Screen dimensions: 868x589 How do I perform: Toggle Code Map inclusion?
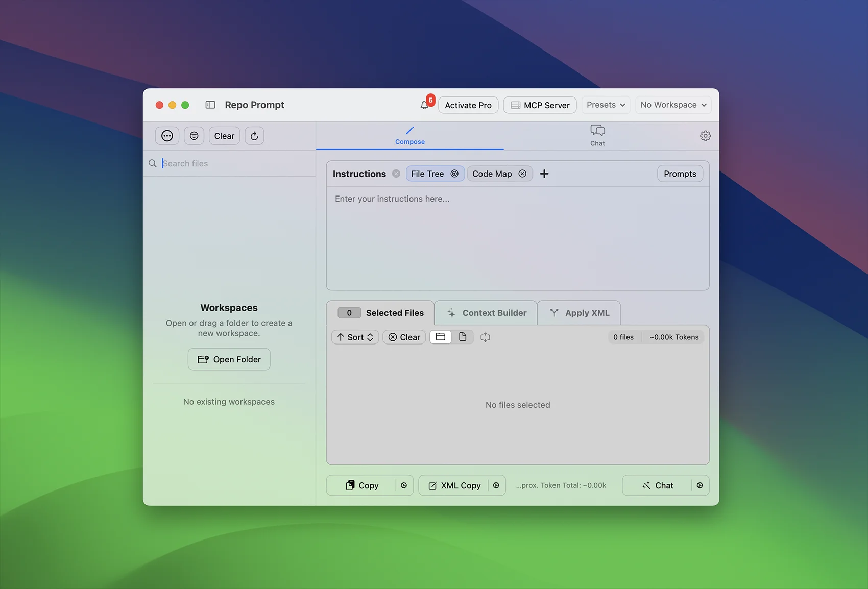[499, 174]
